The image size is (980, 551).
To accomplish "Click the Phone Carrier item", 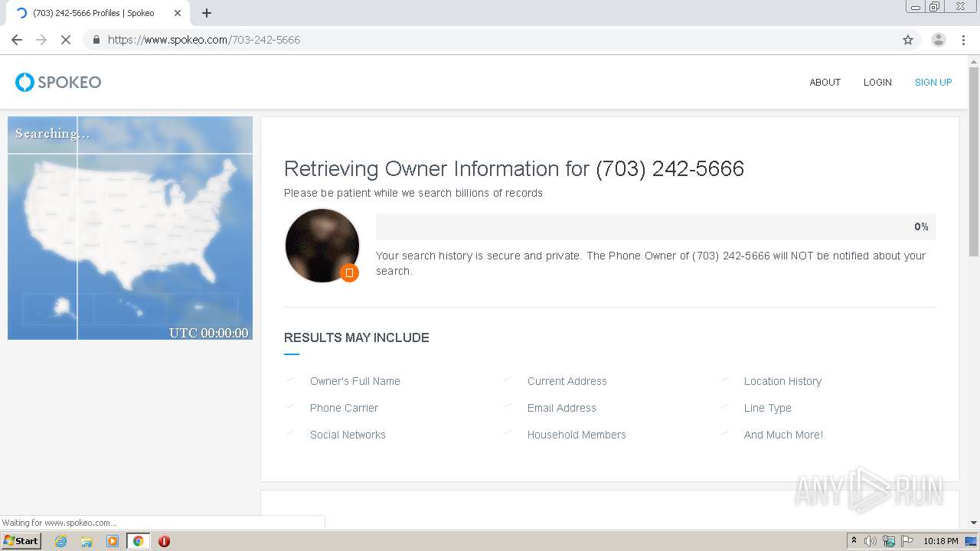I will (344, 408).
